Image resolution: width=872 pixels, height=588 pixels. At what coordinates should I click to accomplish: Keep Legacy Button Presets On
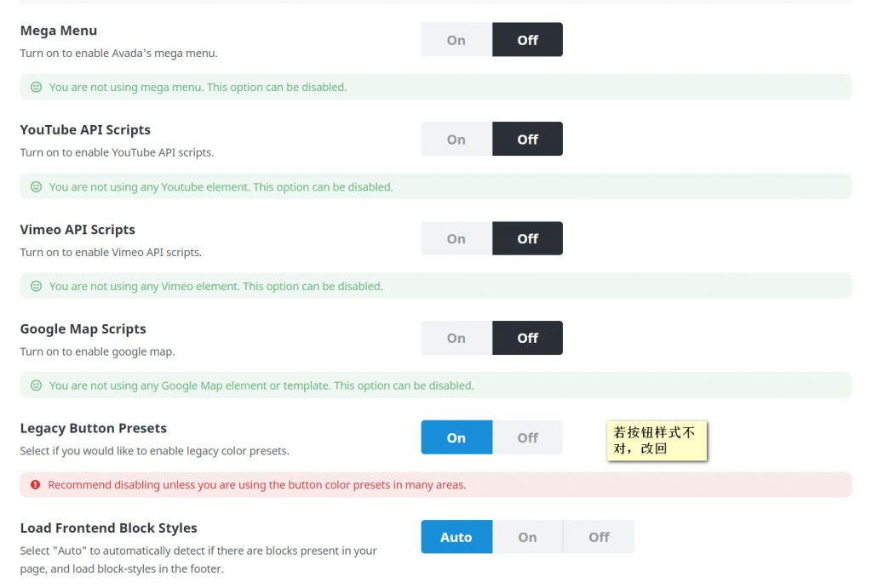click(x=456, y=437)
